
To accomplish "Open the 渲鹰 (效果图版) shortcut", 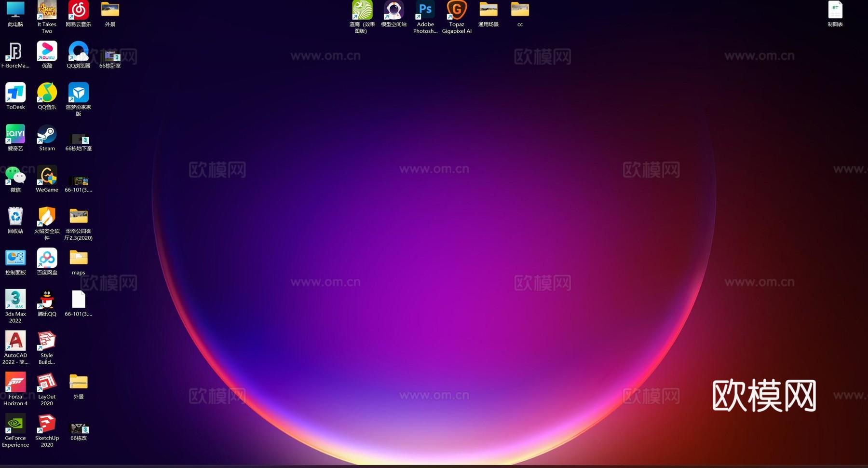I will coord(362,11).
